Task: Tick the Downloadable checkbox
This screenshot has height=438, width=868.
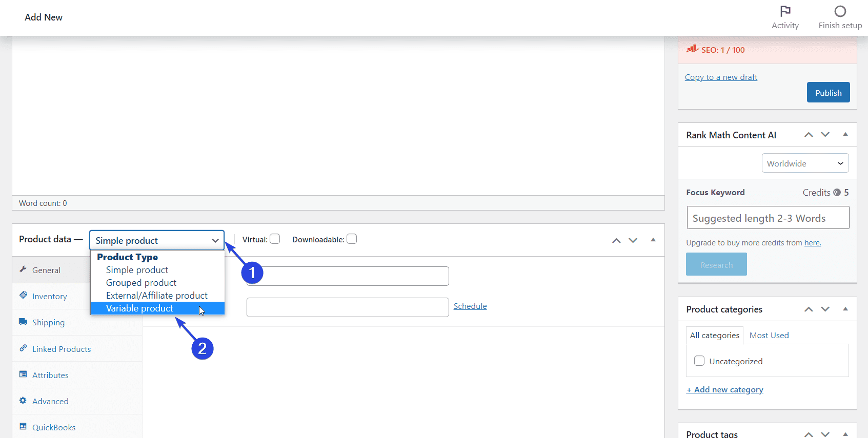Action: pyautogui.click(x=352, y=239)
